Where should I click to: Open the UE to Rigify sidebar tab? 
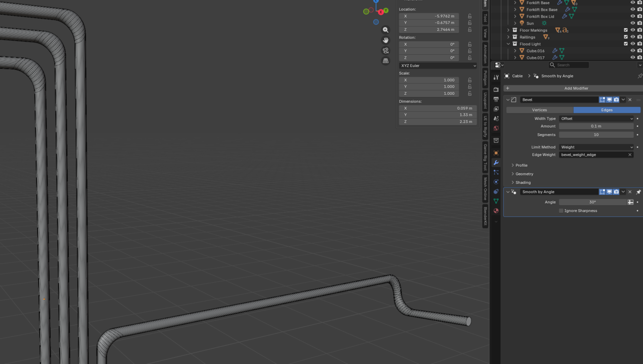tap(485, 127)
